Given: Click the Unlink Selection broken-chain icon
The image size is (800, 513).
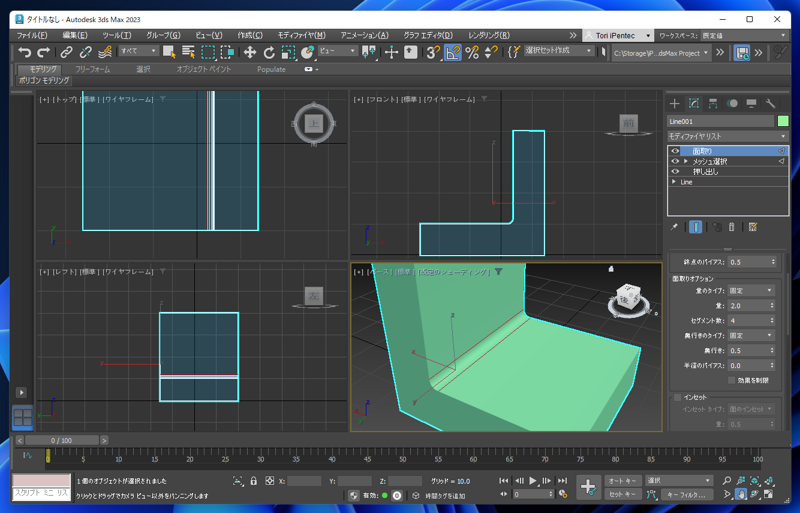Looking at the screenshot, I should point(85,52).
